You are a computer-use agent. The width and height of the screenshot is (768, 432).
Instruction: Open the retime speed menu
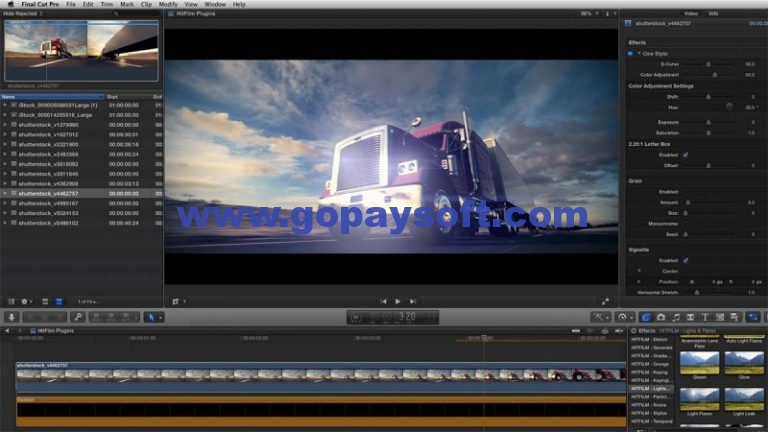click(625, 317)
